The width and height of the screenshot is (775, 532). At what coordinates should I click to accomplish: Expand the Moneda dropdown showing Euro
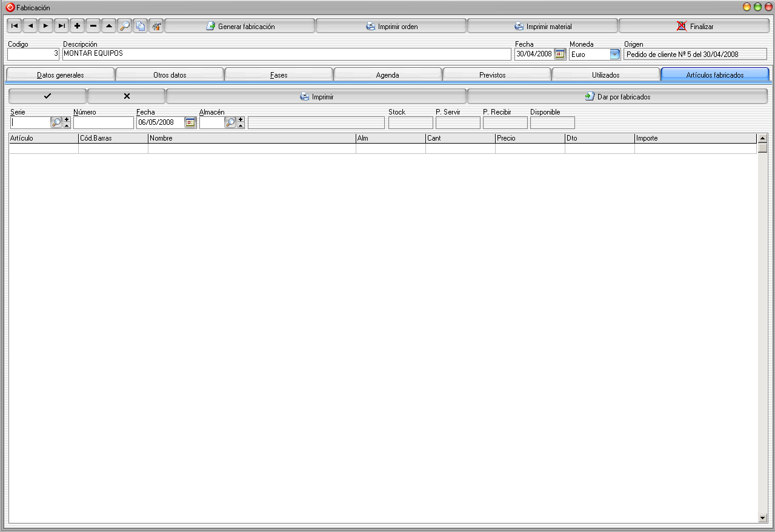615,55
